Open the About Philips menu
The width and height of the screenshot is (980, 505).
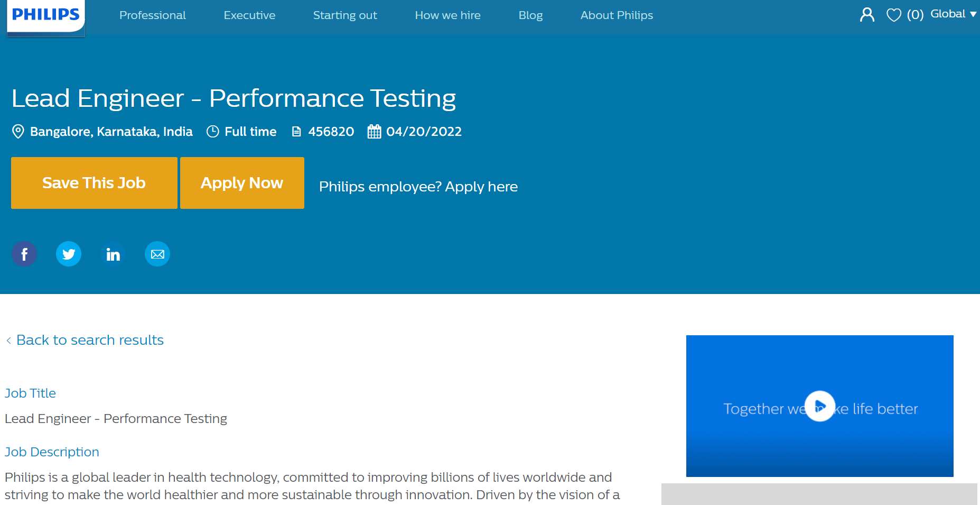pyautogui.click(x=617, y=15)
